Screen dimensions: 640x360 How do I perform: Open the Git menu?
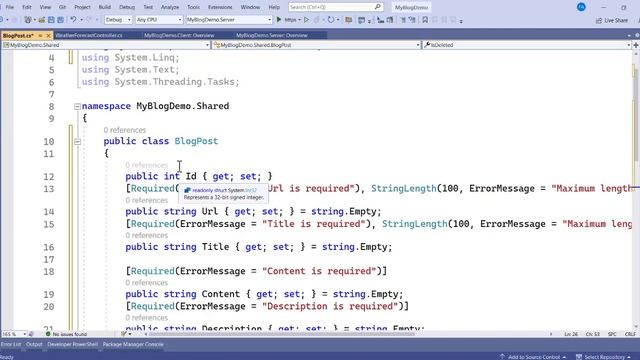point(62,7)
